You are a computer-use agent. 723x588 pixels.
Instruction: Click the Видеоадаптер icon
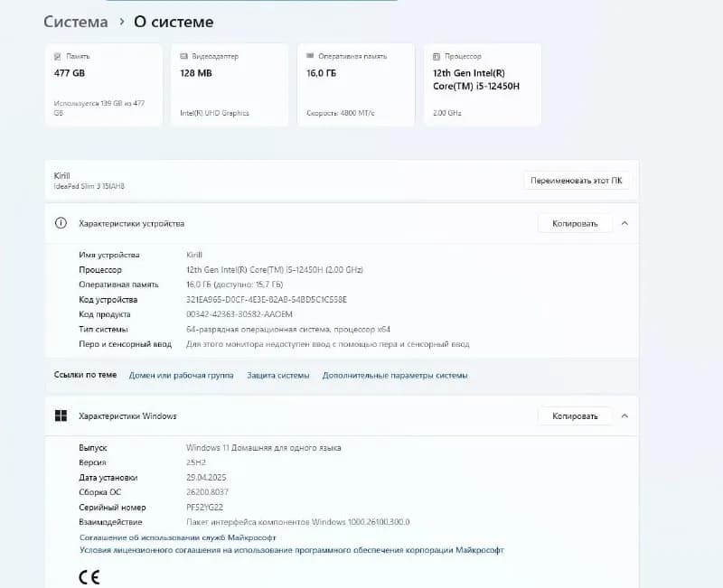click(x=184, y=56)
